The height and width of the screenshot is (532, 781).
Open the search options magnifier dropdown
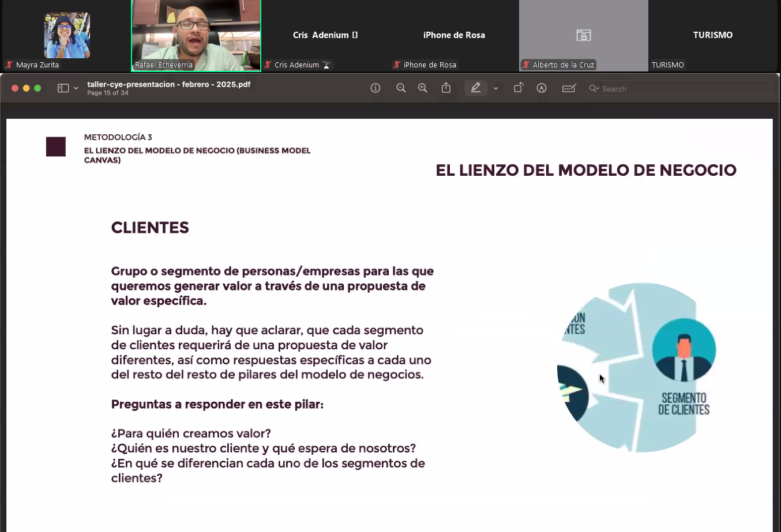594,89
